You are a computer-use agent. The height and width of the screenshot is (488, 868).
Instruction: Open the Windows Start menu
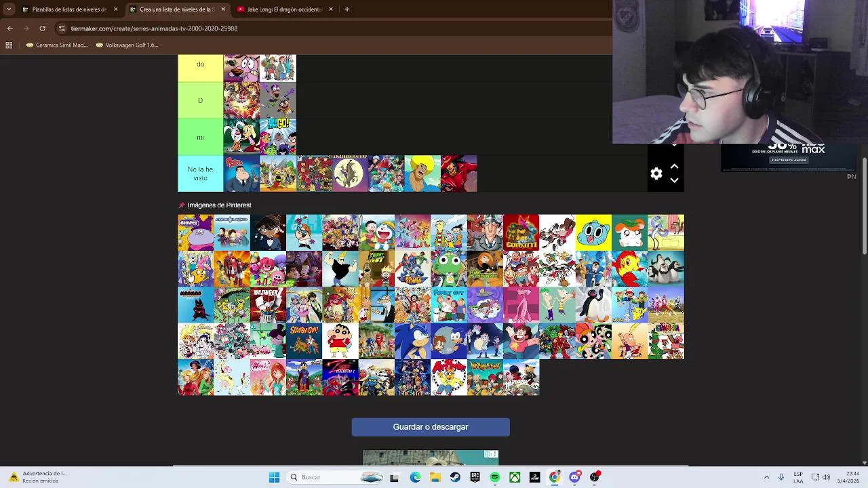point(274,477)
